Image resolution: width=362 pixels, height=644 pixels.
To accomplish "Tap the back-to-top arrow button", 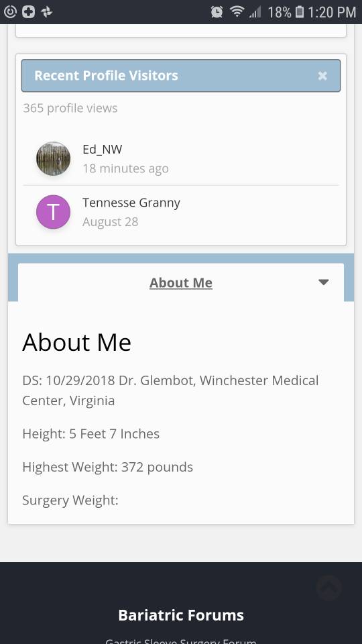I will tap(329, 588).
